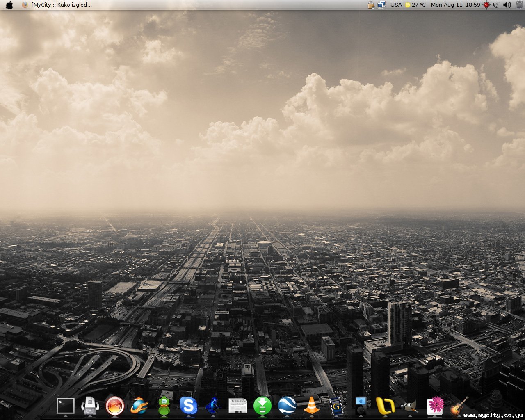Open the volume control speaker icon
Screen dimensions: 525x420
[507, 5]
